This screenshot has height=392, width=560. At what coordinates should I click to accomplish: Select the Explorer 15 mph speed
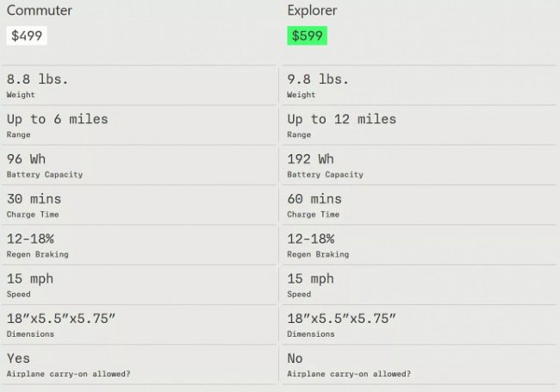(311, 279)
